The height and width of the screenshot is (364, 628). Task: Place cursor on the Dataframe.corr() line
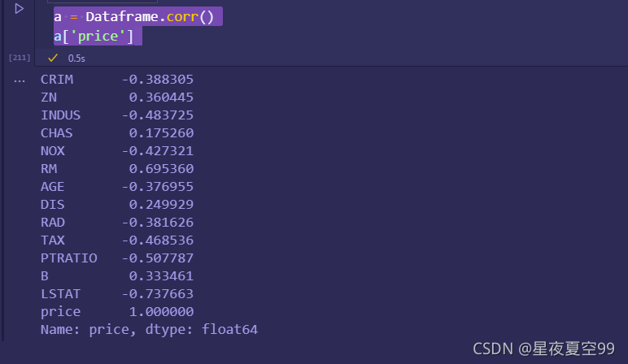[134, 17]
